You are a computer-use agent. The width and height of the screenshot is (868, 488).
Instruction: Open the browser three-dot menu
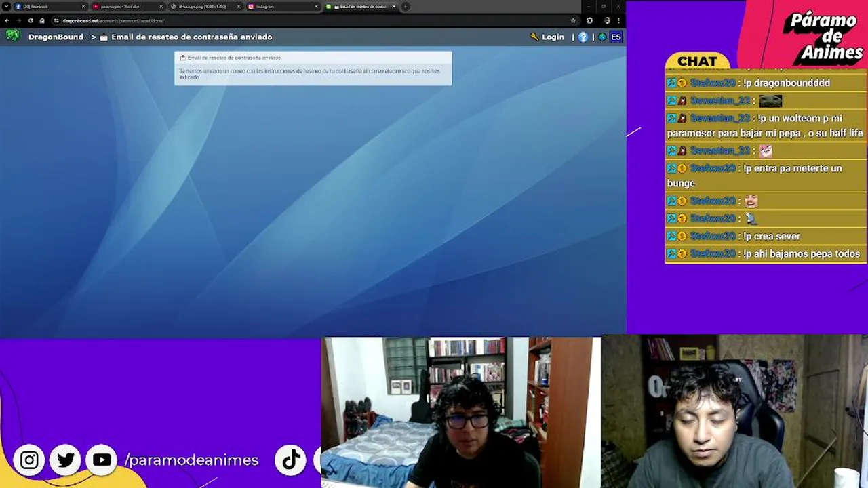(x=618, y=20)
